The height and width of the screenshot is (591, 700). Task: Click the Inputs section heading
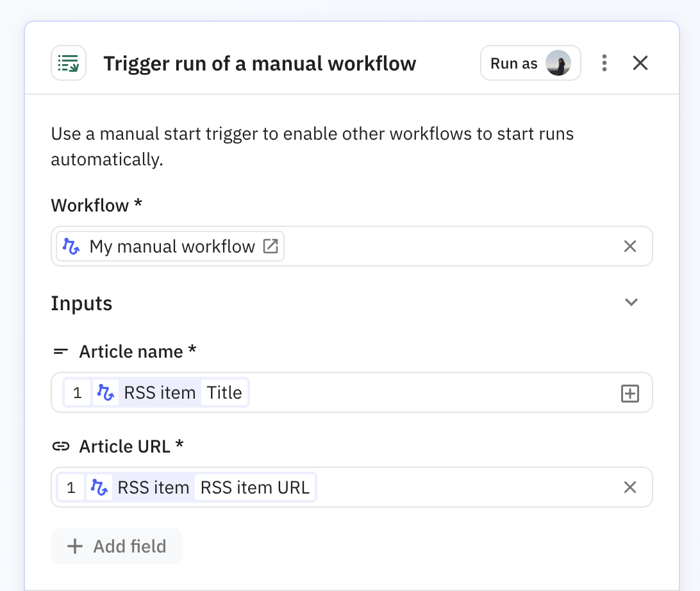[x=81, y=303]
